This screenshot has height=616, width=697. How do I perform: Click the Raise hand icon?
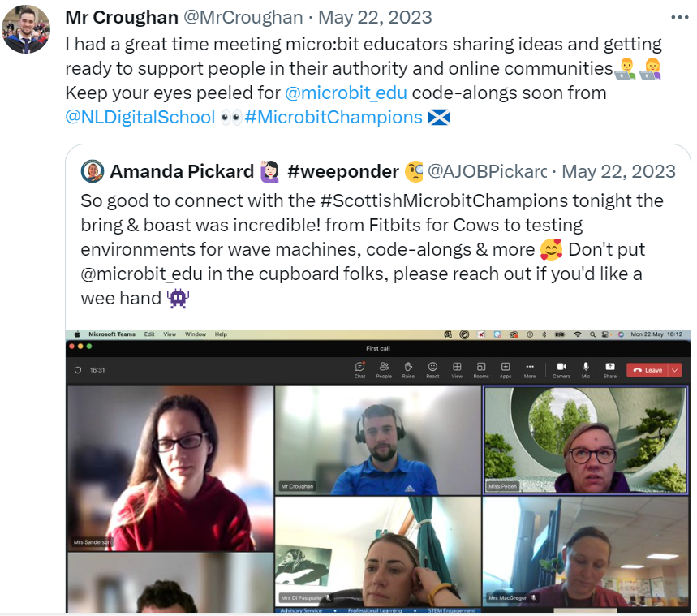tap(408, 370)
